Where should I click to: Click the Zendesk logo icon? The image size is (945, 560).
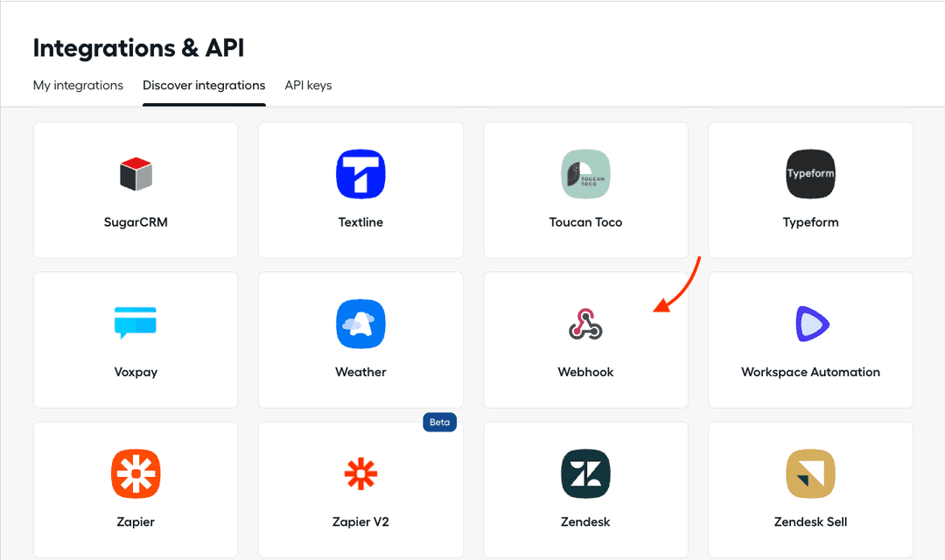585,473
